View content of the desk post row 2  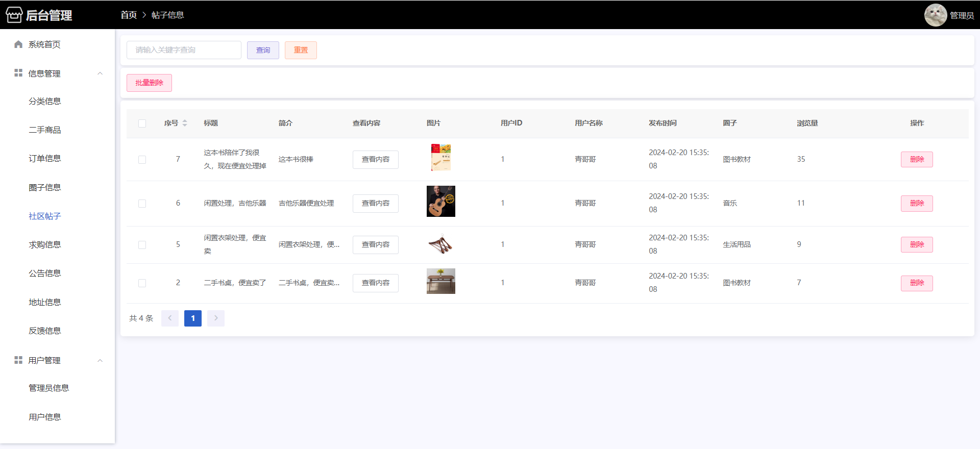376,283
